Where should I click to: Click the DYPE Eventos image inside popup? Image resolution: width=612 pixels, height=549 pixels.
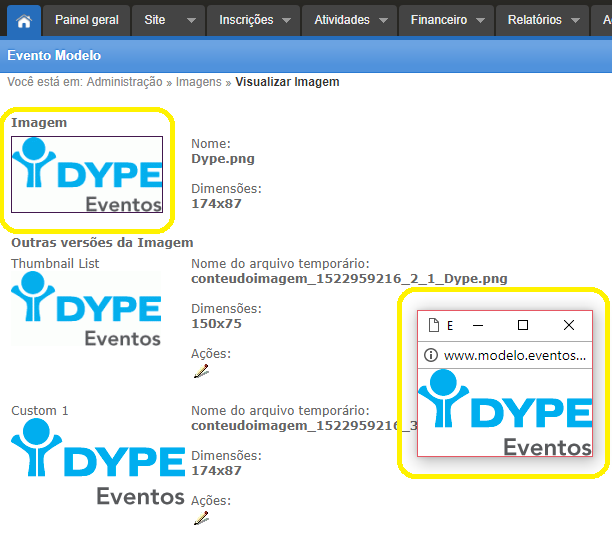tap(505, 413)
